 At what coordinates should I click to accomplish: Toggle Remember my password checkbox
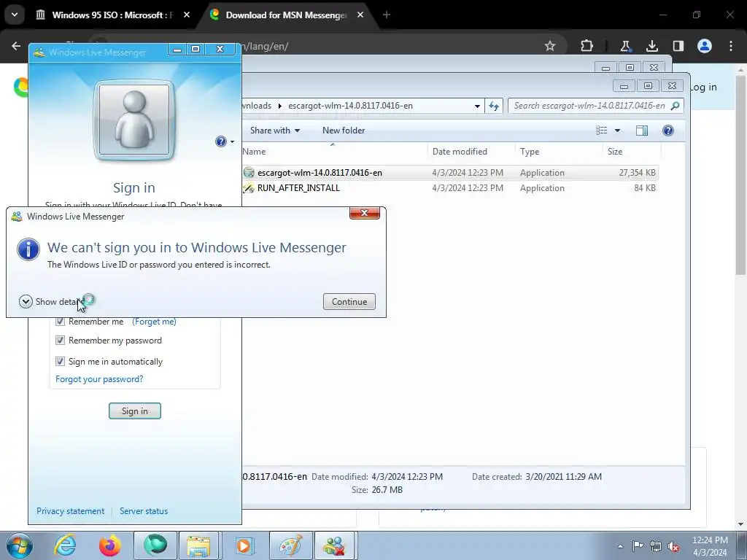[60, 341]
